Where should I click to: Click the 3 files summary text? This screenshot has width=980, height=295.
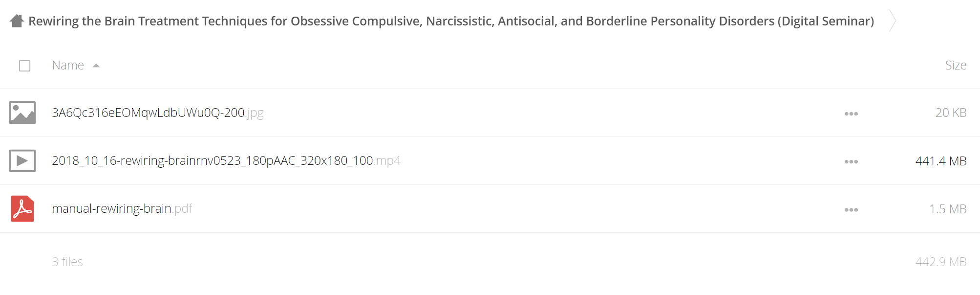(x=67, y=262)
